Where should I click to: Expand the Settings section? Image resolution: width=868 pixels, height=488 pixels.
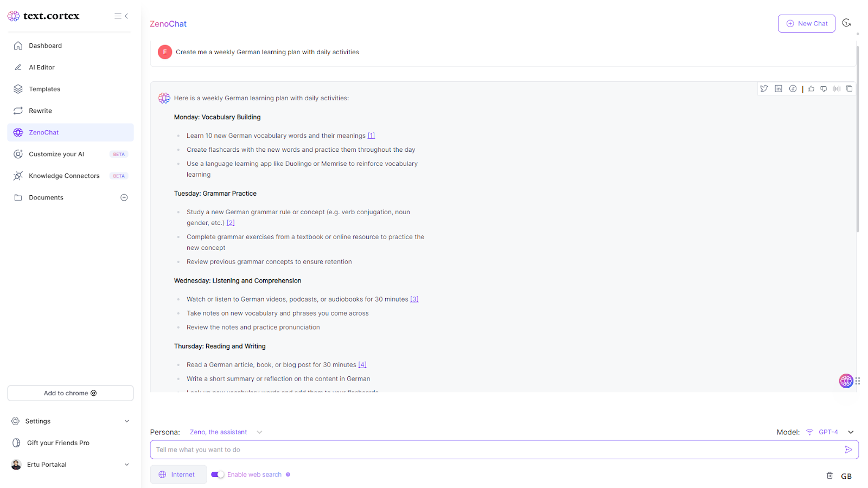pyautogui.click(x=71, y=421)
